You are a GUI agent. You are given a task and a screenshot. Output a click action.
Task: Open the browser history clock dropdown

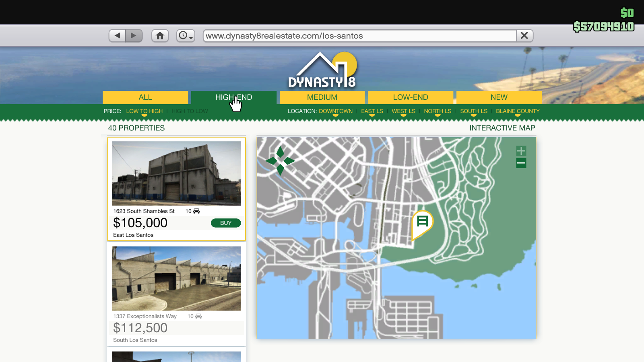(186, 36)
